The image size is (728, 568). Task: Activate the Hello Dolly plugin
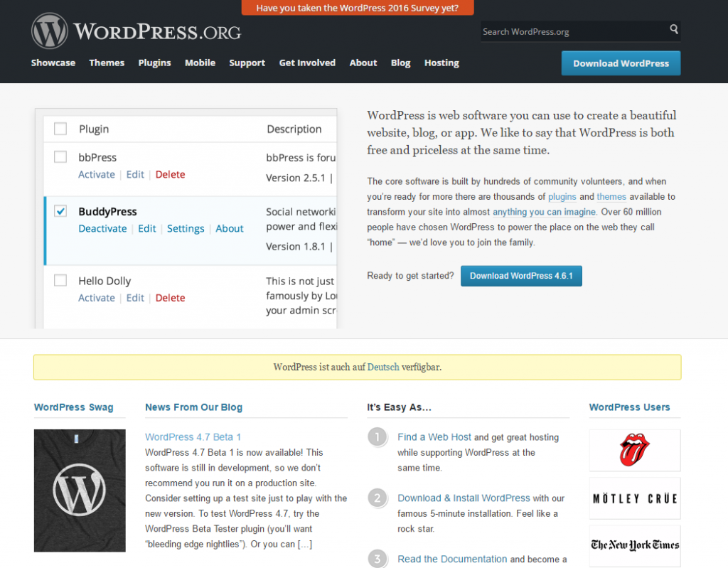click(97, 298)
